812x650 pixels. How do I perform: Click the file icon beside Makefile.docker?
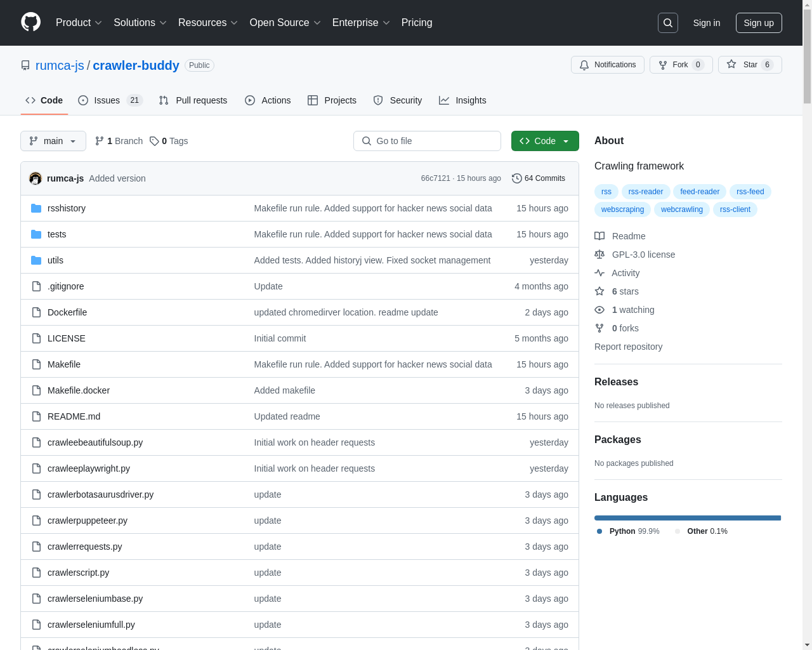(36, 390)
